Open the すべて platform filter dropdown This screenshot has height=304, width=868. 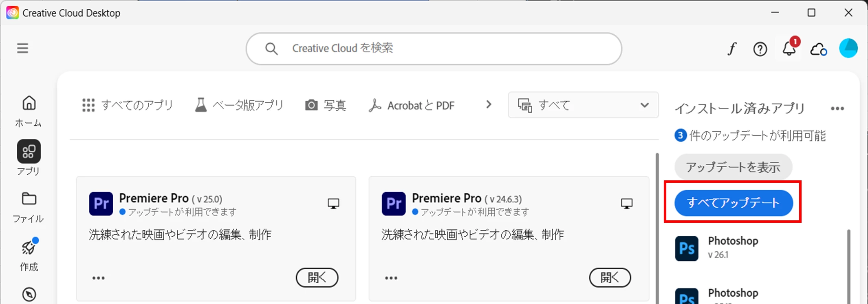[x=583, y=105]
